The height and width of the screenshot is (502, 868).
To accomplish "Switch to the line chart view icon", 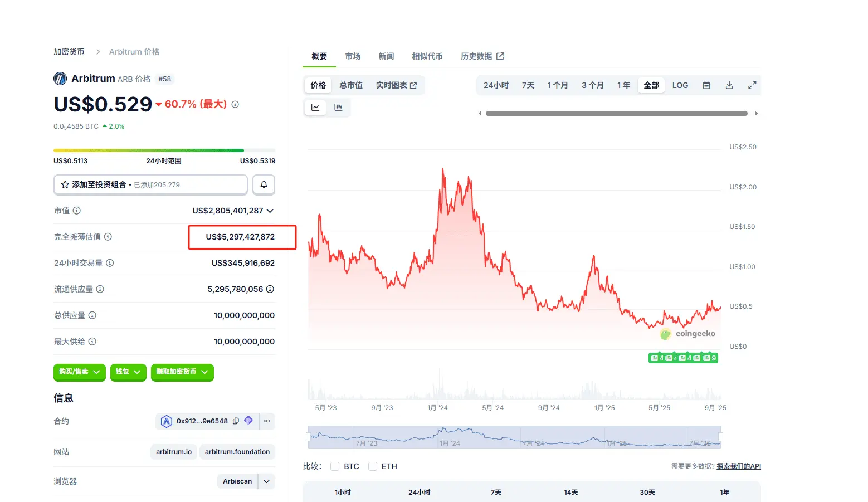I will [x=315, y=108].
